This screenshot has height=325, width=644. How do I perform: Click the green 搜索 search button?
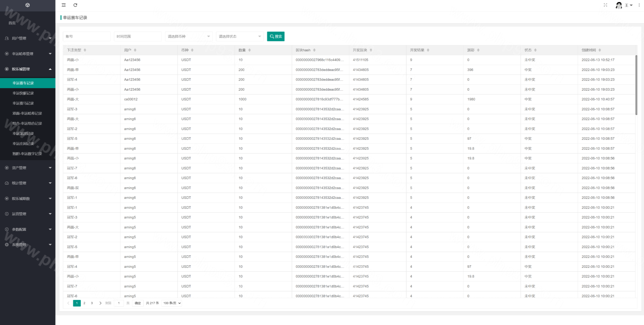pyautogui.click(x=275, y=37)
